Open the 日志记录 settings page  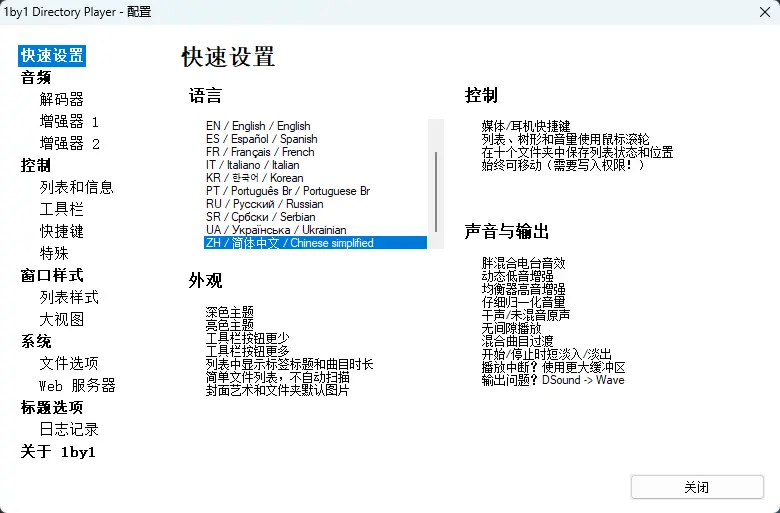(69, 429)
